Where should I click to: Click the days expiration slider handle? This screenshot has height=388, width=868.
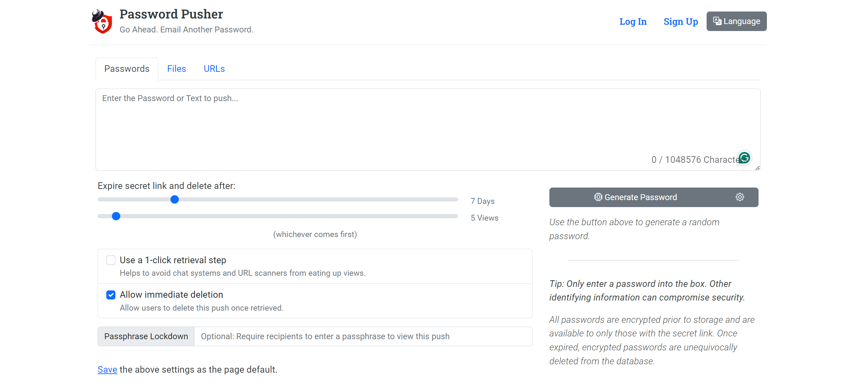click(x=175, y=199)
